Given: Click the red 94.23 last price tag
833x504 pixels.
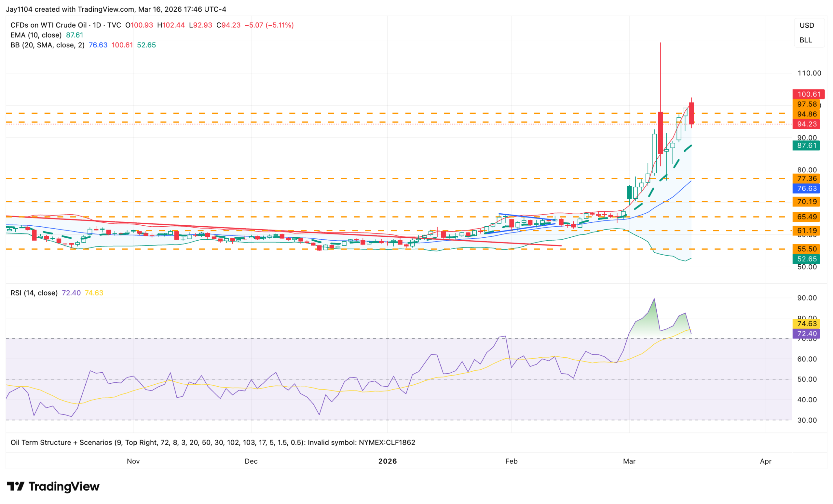Looking at the screenshot, I should point(806,124).
